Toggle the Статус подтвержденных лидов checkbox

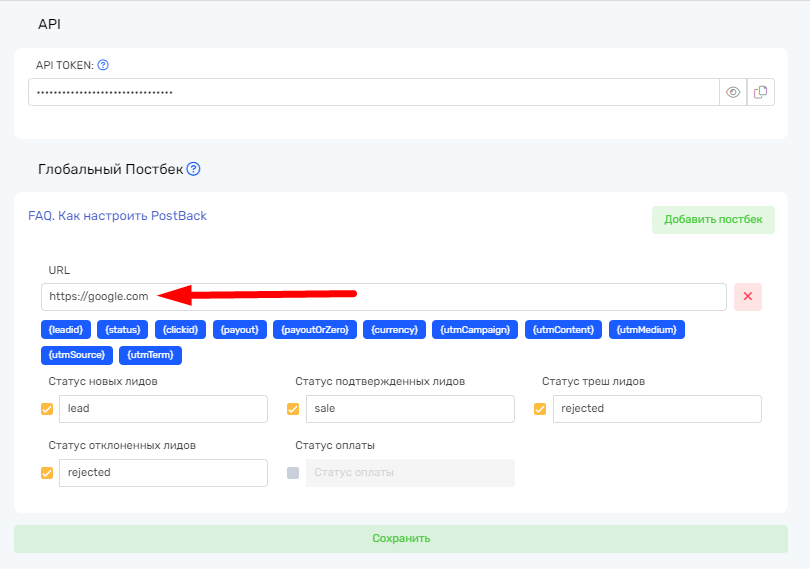(x=294, y=409)
